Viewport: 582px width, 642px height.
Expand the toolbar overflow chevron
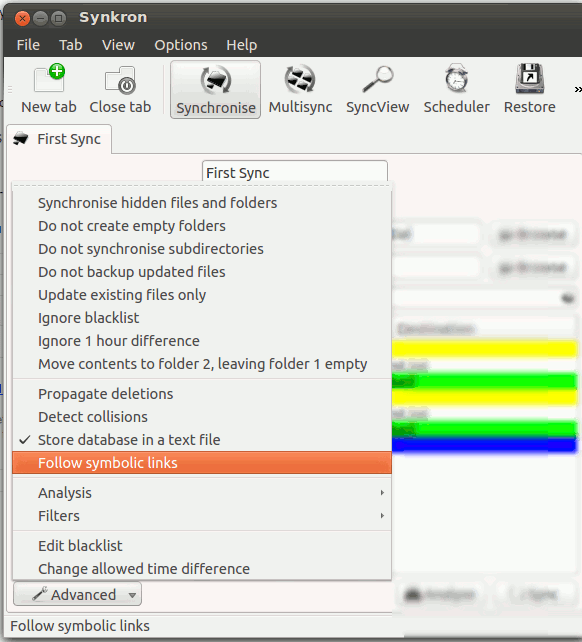click(577, 89)
